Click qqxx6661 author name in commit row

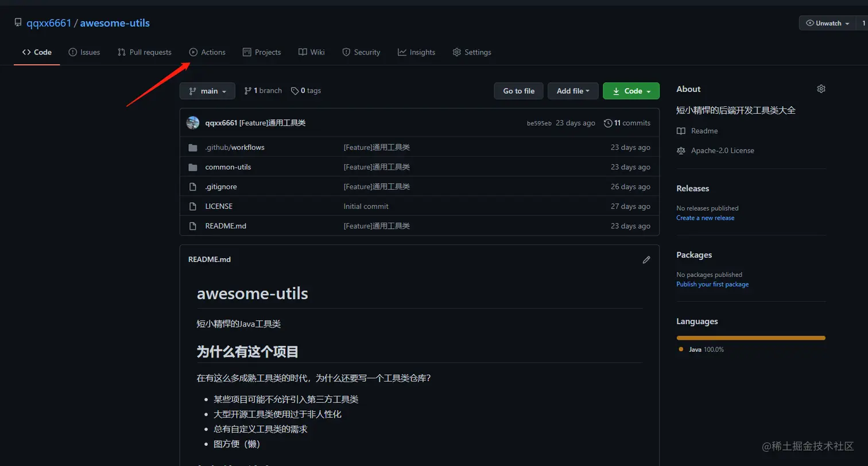coord(221,123)
